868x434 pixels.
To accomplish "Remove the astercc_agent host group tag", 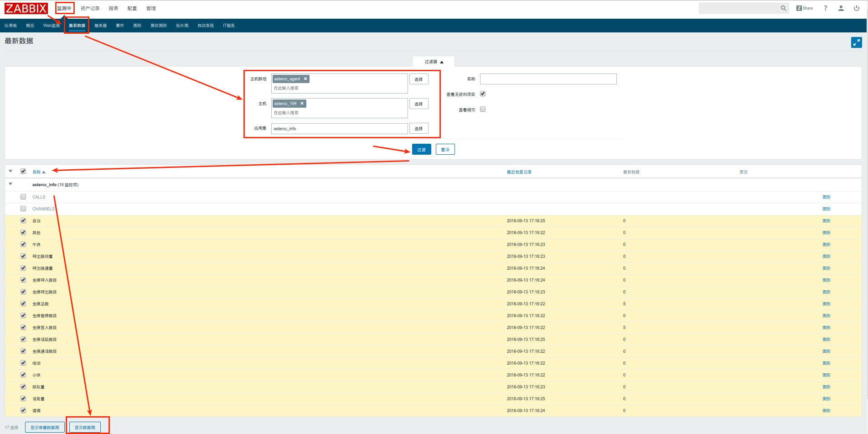I will [x=305, y=79].
